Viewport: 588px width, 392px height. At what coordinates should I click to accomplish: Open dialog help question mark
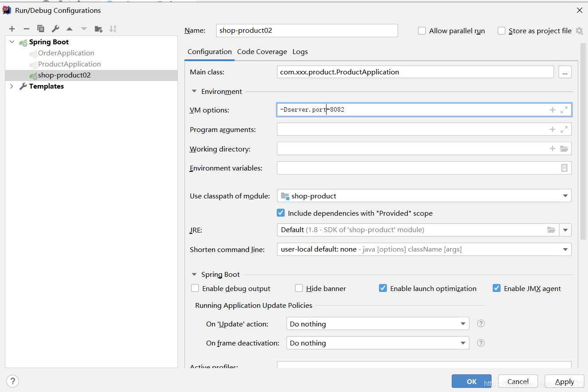pyautogui.click(x=12, y=381)
